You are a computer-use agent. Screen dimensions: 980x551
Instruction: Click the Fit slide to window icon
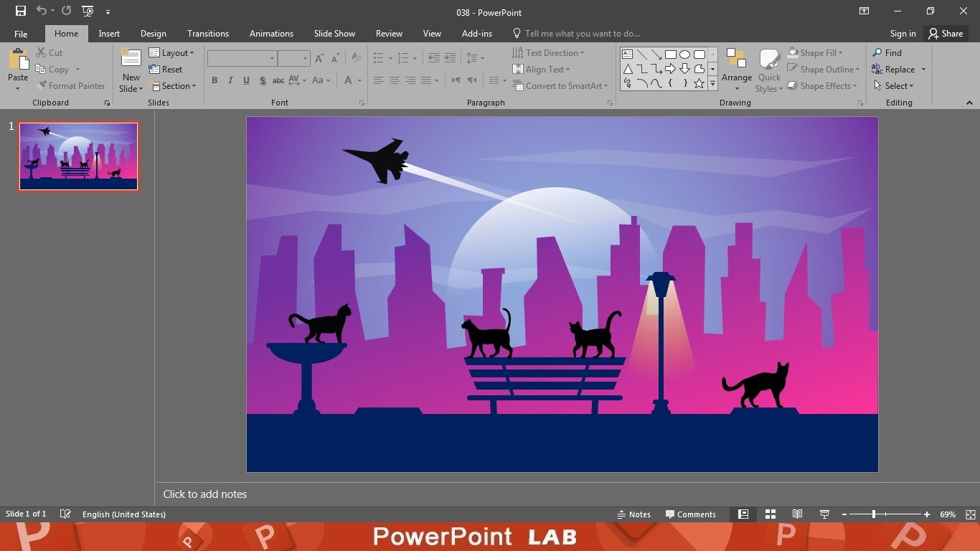970,514
